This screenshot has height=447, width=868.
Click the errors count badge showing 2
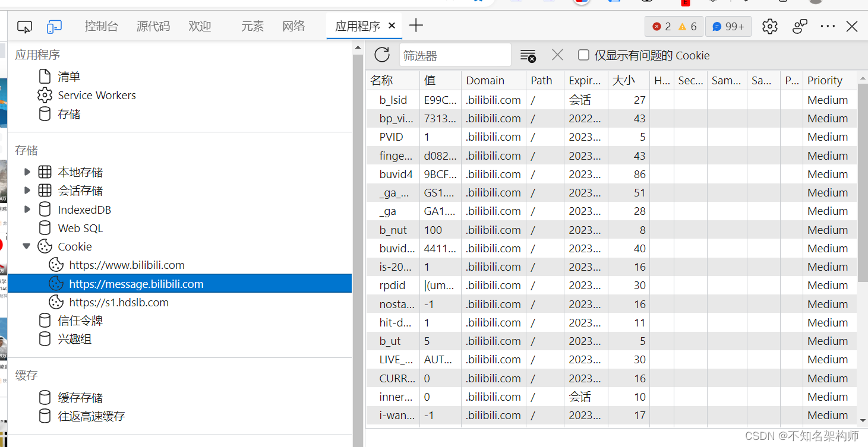pos(661,27)
